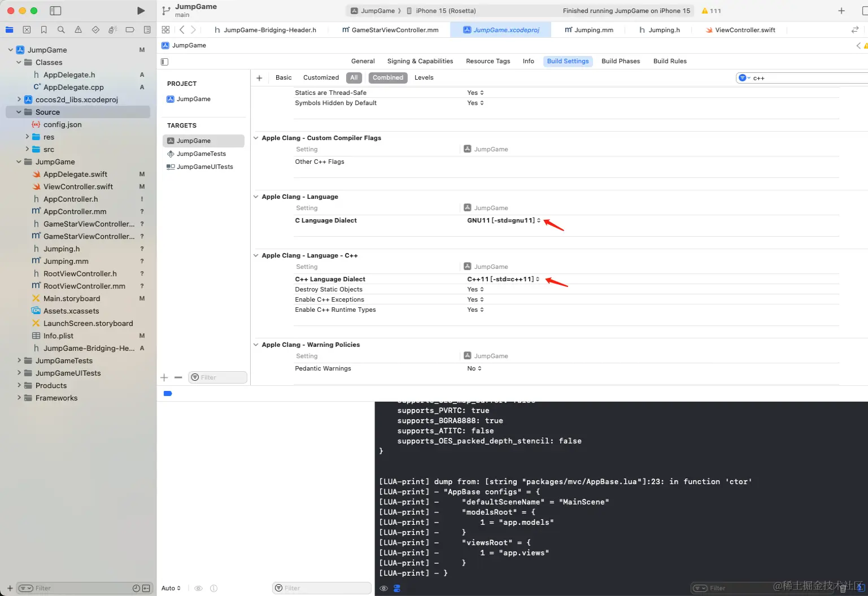Image resolution: width=868 pixels, height=596 pixels.
Task: Open the Auto variables scope dropdown
Action: point(171,588)
